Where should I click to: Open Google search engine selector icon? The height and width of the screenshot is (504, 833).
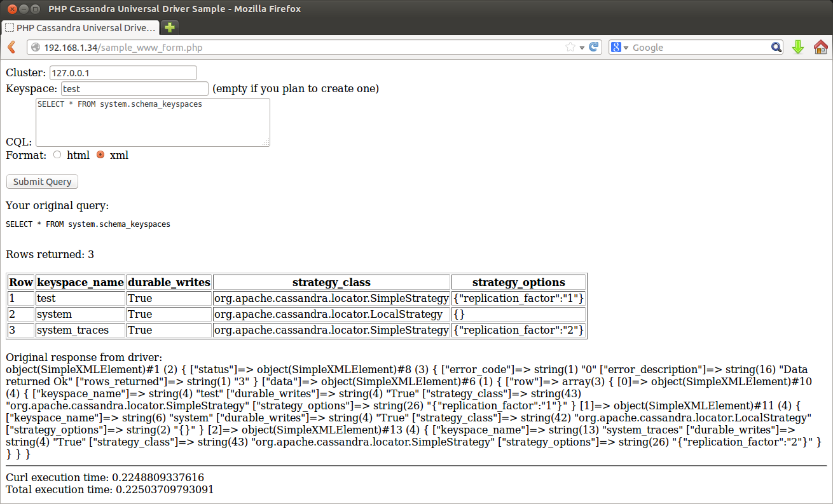(x=619, y=47)
